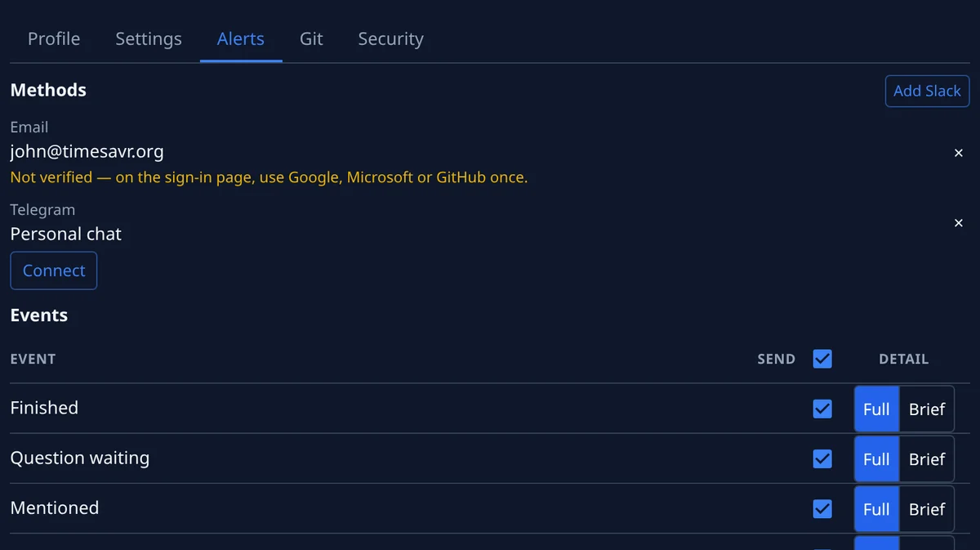Select the Alerts tab
This screenshot has height=550, width=980.
pos(241,38)
